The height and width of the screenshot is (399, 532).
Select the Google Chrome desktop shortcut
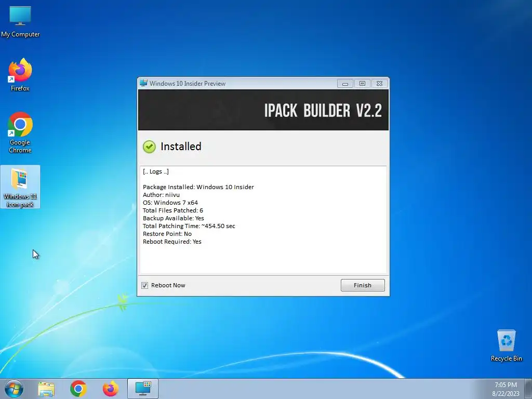pyautogui.click(x=20, y=132)
